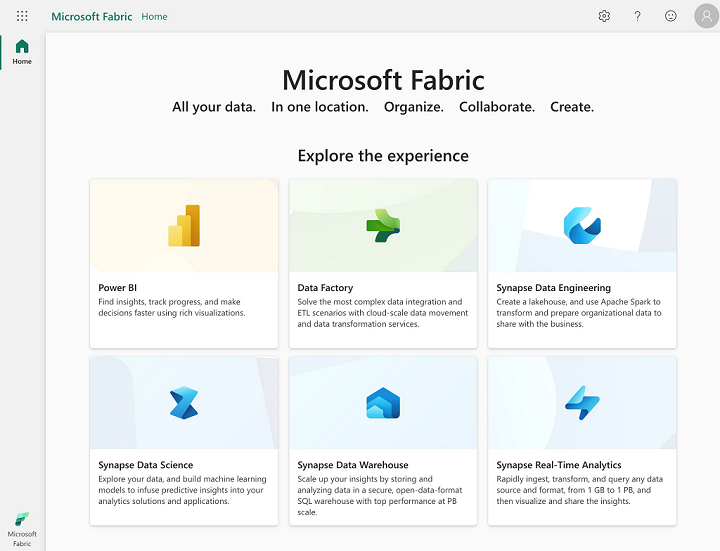Click the 'In one location.' tagline text

(x=320, y=107)
